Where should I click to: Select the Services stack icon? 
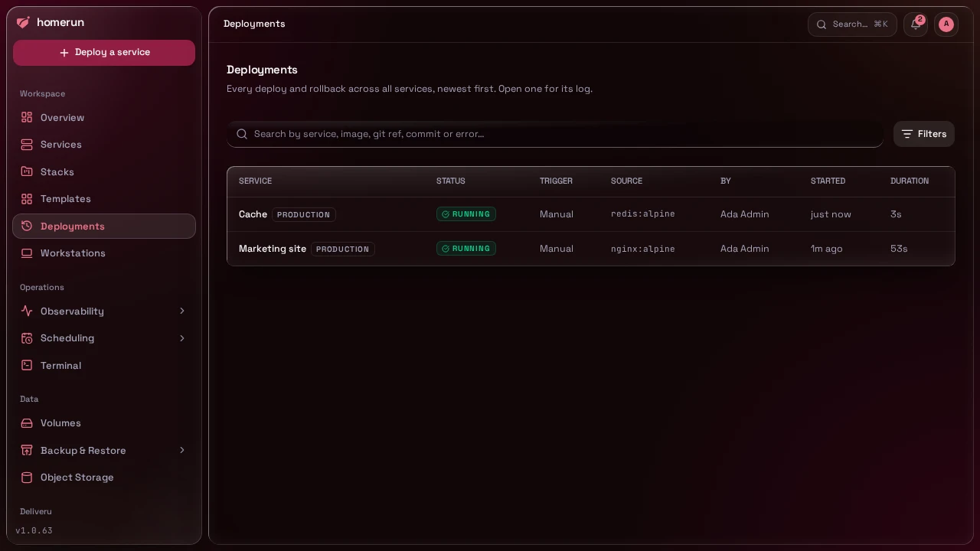click(27, 145)
